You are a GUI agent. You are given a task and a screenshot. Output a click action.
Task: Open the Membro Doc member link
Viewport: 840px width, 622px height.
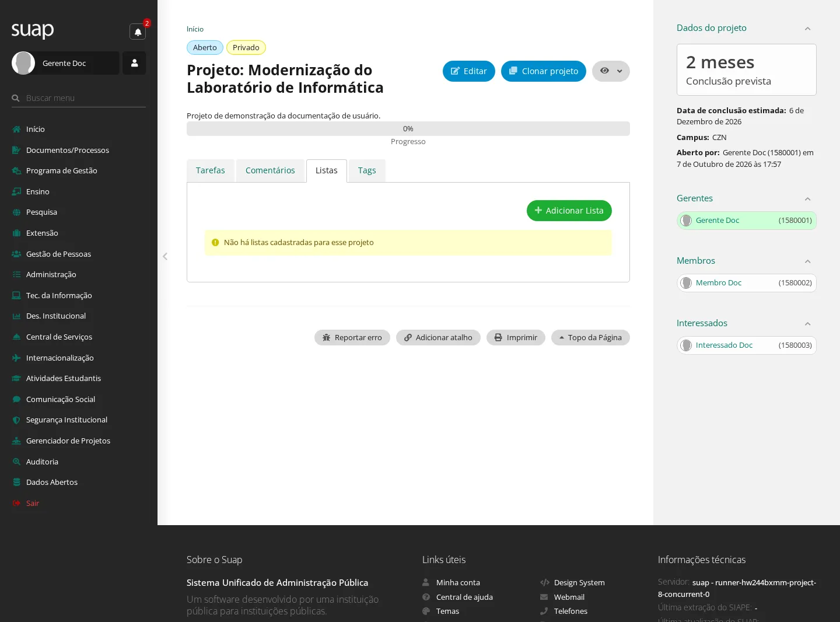pyautogui.click(x=719, y=283)
